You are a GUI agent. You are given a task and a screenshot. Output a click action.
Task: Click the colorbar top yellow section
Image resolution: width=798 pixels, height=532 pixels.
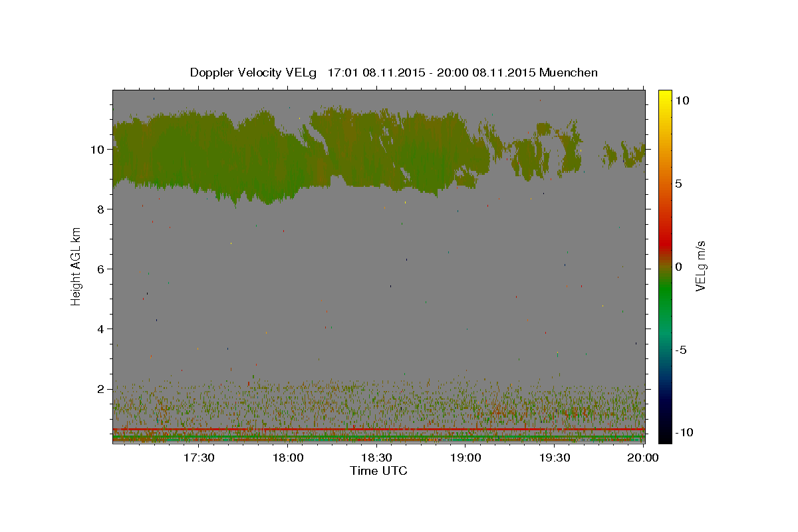[664, 100]
